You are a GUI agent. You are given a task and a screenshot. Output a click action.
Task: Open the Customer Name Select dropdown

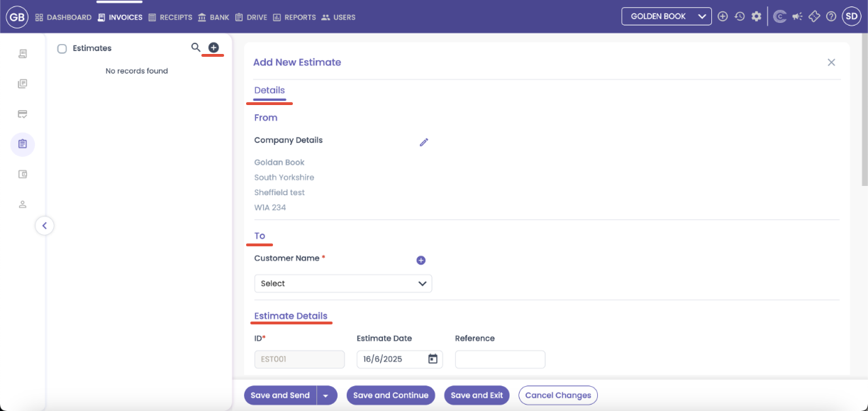coord(343,283)
